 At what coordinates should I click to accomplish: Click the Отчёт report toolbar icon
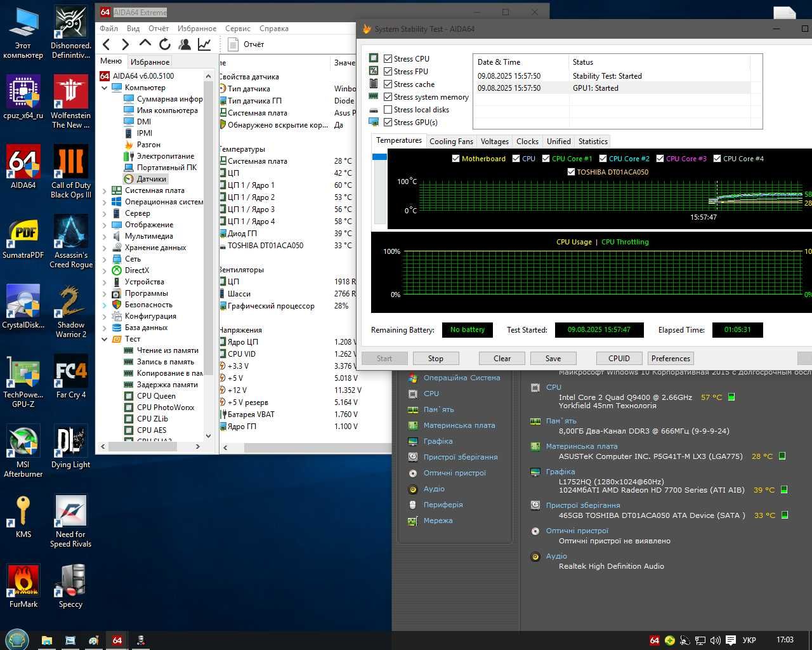[245, 44]
